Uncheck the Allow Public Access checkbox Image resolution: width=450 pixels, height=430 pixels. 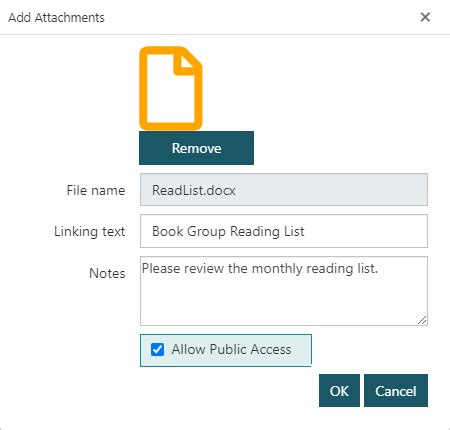point(157,350)
